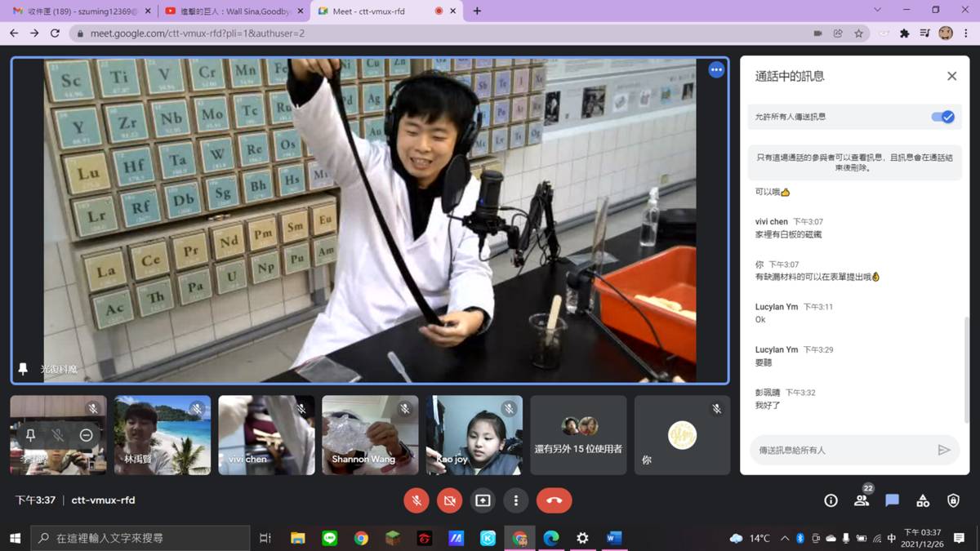The image size is (980, 551).
Task: Open Minecraft from the taskbar
Action: (393, 538)
